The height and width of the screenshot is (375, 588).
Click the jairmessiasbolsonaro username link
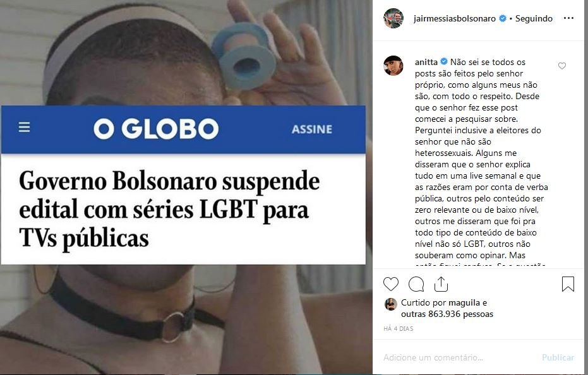coord(455,18)
